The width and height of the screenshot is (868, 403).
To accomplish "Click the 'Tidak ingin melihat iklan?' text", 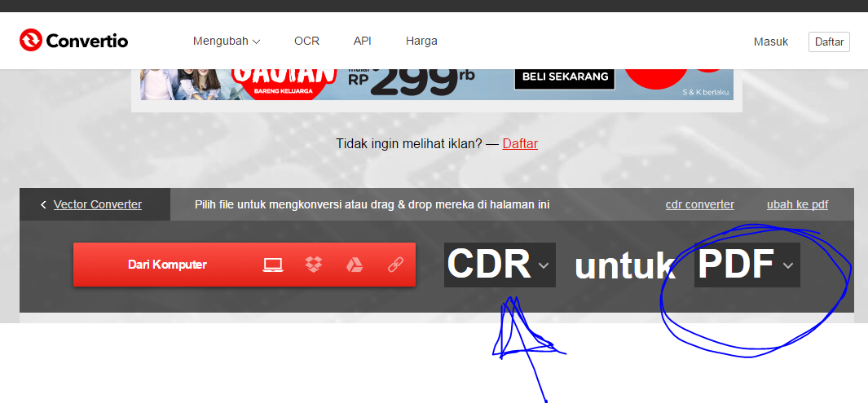I will [x=409, y=144].
